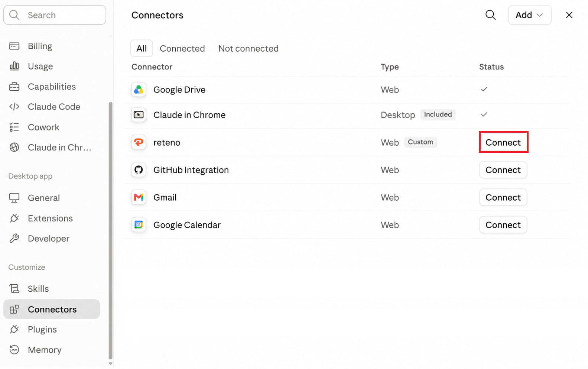This screenshot has width=588, height=369.
Task: Click the Capabilities briefcase icon
Action: point(14,87)
